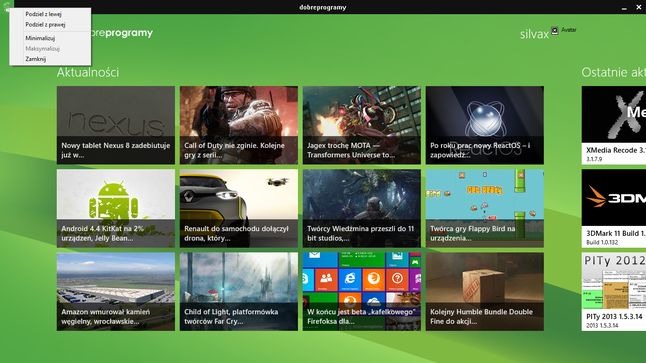Click the silvax username
This screenshot has width=646, height=363.
(x=534, y=34)
